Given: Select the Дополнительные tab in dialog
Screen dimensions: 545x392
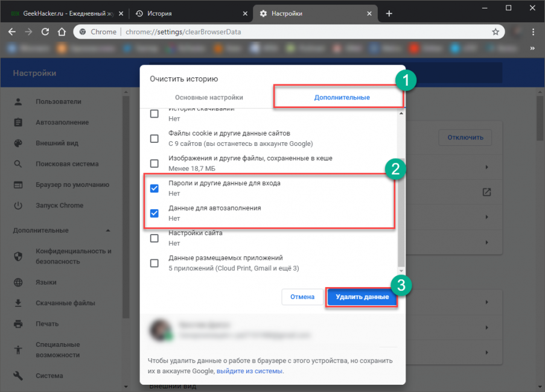Looking at the screenshot, I should (342, 98).
